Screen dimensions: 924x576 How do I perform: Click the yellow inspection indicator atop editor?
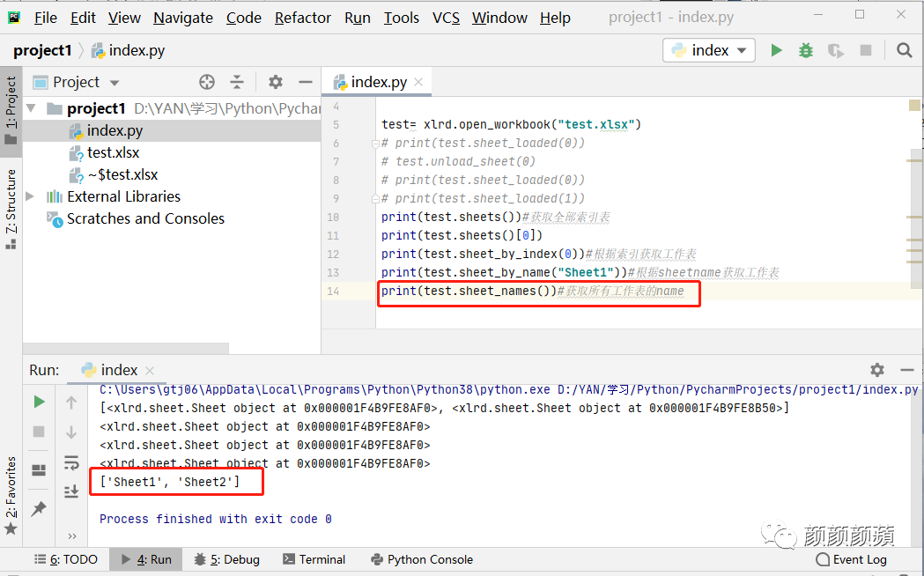[x=914, y=106]
